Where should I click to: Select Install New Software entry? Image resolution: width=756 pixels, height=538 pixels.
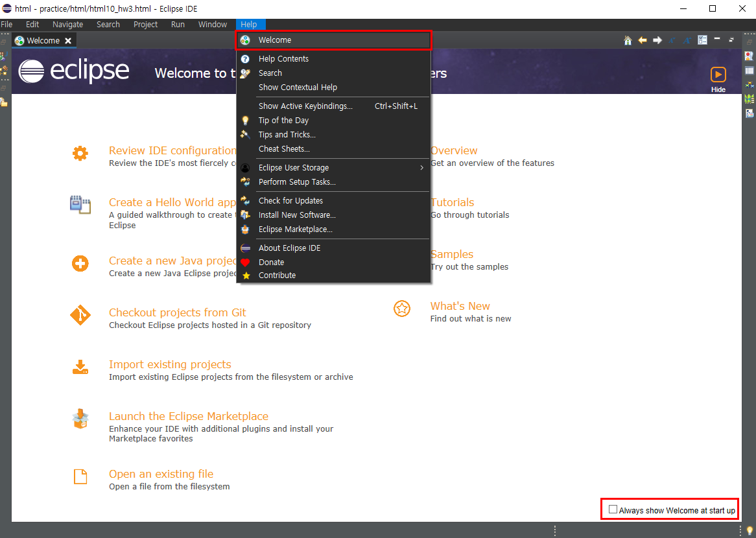click(333, 215)
